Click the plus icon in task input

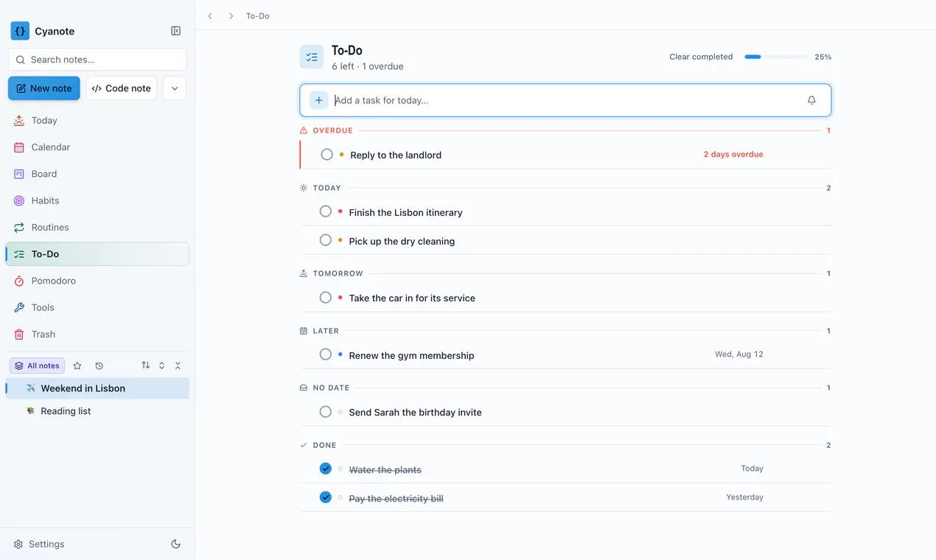click(319, 100)
